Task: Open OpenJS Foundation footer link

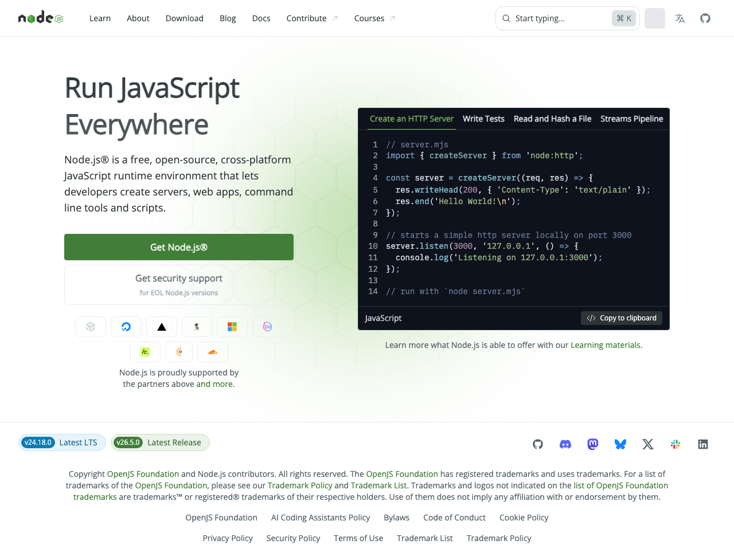Action: click(221, 518)
